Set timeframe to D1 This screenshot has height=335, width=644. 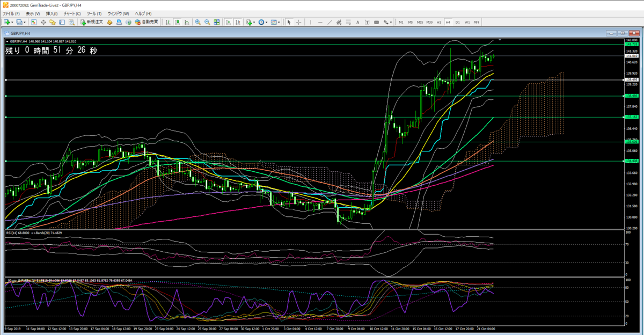458,22
